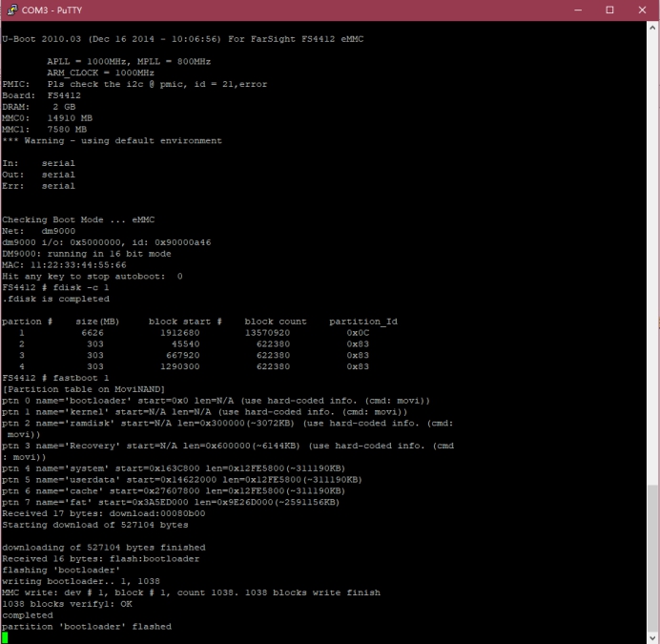Click block count value '13570920'

pyautogui.click(x=267, y=333)
